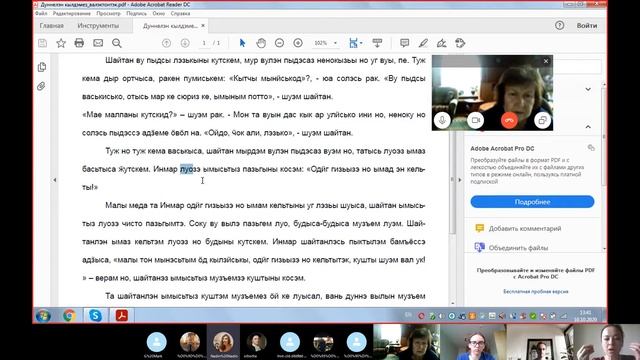640x360 pixels.
Task: Open the Файл menu
Action: [x=41, y=13]
